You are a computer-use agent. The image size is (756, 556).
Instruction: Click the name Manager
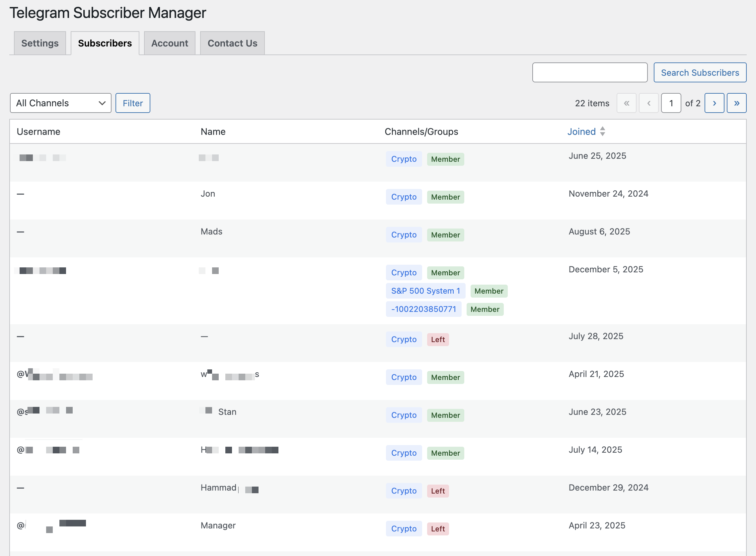[x=218, y=526]
